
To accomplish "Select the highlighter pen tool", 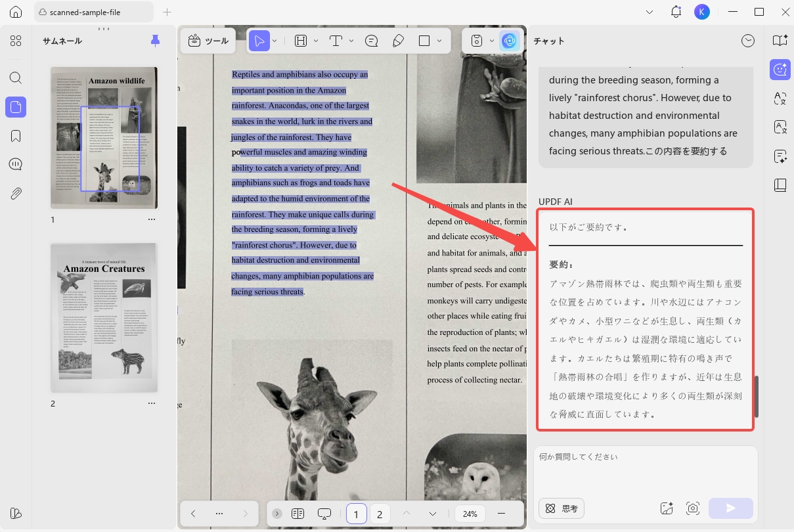I will pyautogui.click(x=398, y=41).
